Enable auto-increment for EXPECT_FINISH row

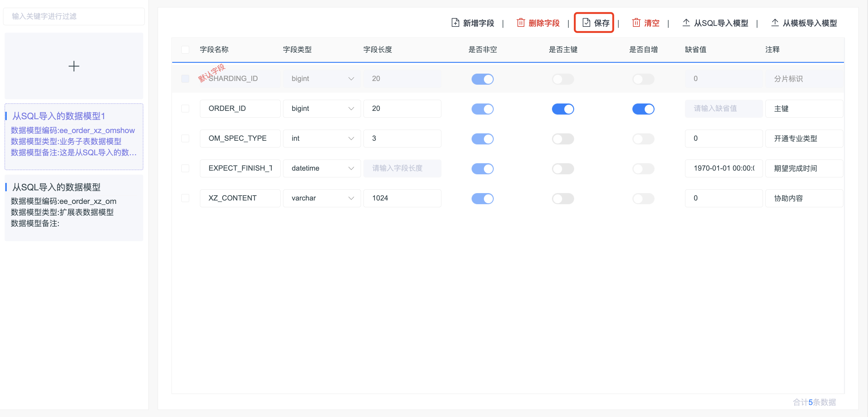[x=643, y=168]
